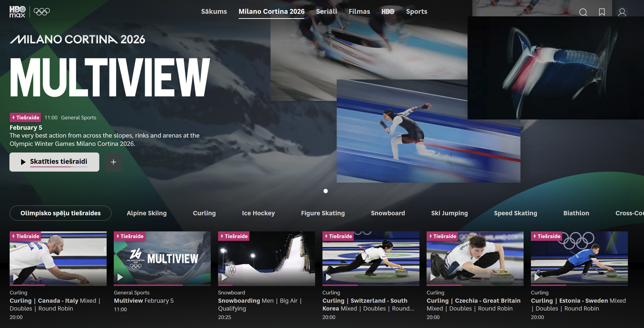Add Multiview to list with plus icon

[114, 162]
